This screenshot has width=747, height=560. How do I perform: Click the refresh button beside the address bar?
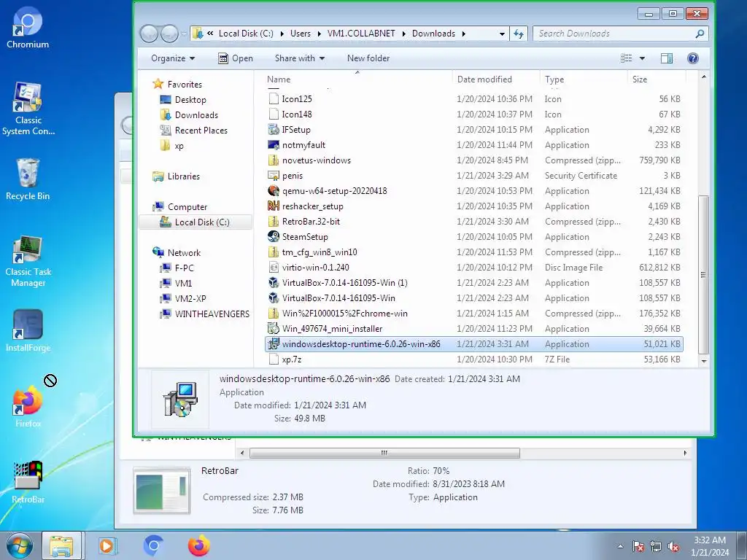coord(519,34)
